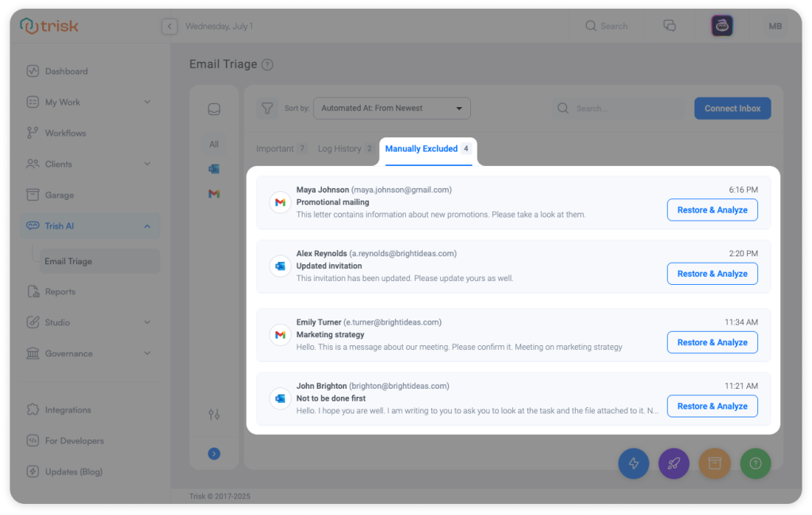Expand the Clients menu chevron
The width and height of the screenshot is (812, 515).
[x=147, y=163]
